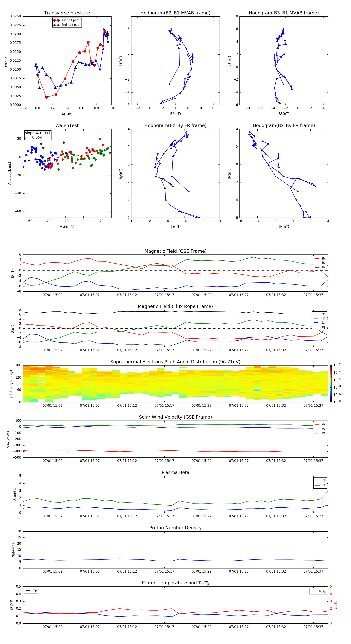
Task: Click the "Solar Wind Velocity (GSE Frame)" title
Action: click(x=175, y=417)
